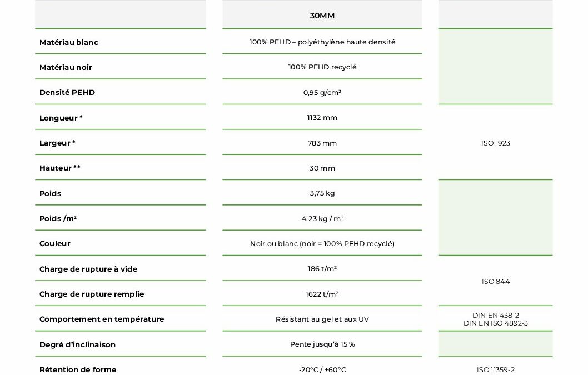Click the 30MM column header

pos(322,16)
